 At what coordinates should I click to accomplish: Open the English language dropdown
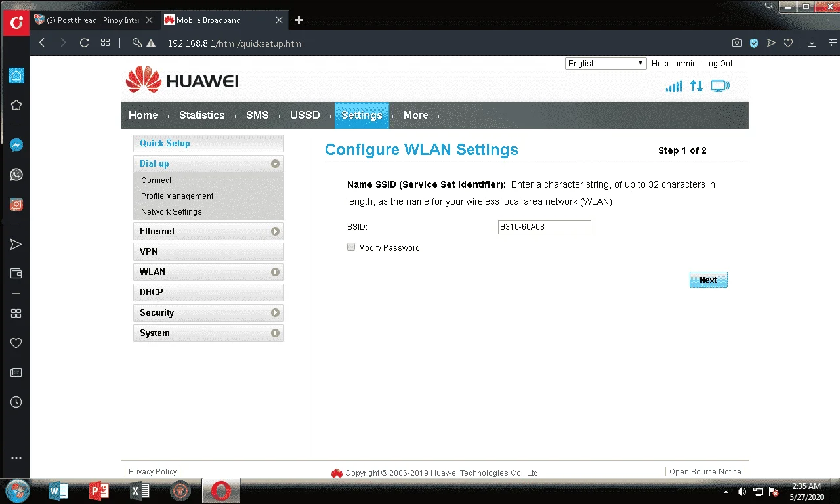(x=606, y=64)
